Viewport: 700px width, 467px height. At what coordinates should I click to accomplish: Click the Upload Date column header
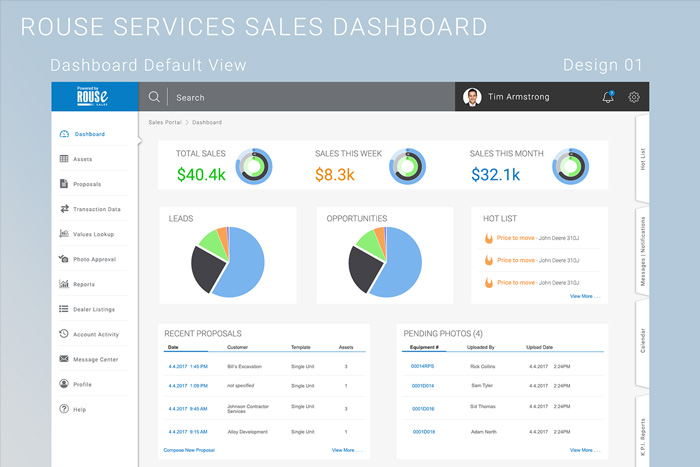tap(539, 347)
